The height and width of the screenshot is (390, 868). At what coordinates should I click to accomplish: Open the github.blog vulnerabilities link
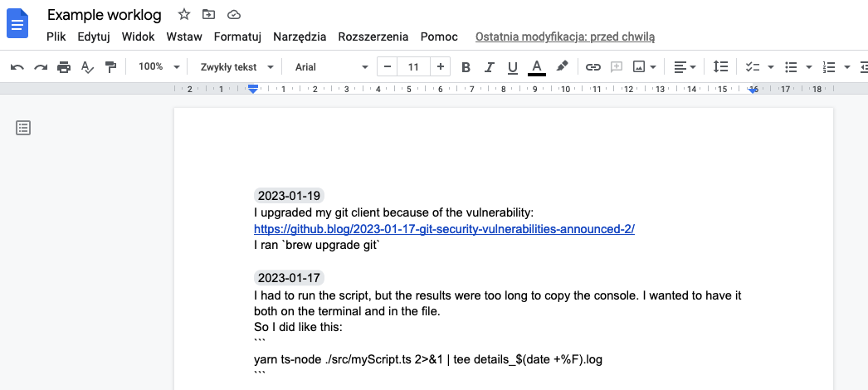[x=444, y=229]
